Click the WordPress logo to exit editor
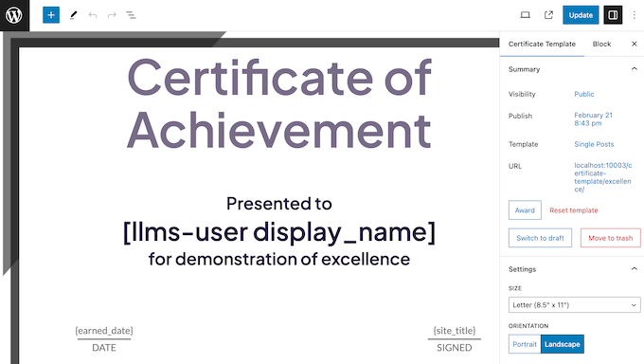 [x=14, y=15]
